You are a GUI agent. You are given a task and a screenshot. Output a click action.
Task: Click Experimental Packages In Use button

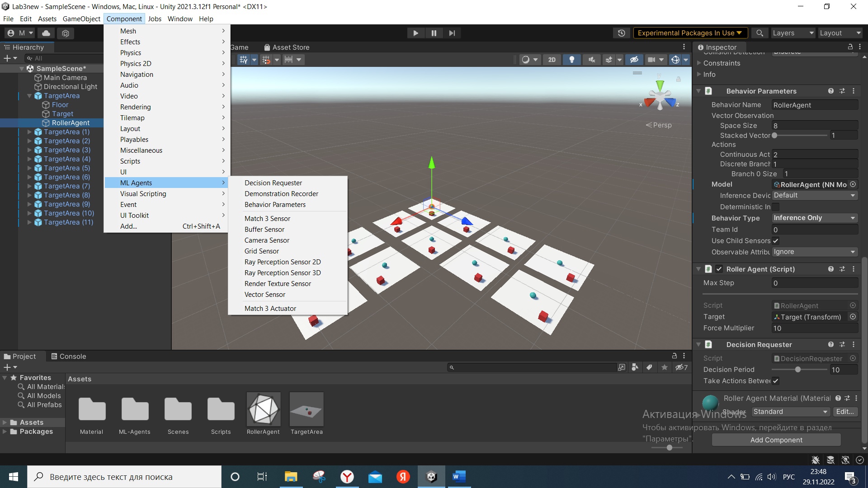pyautogui.click(x=690, y=33)
